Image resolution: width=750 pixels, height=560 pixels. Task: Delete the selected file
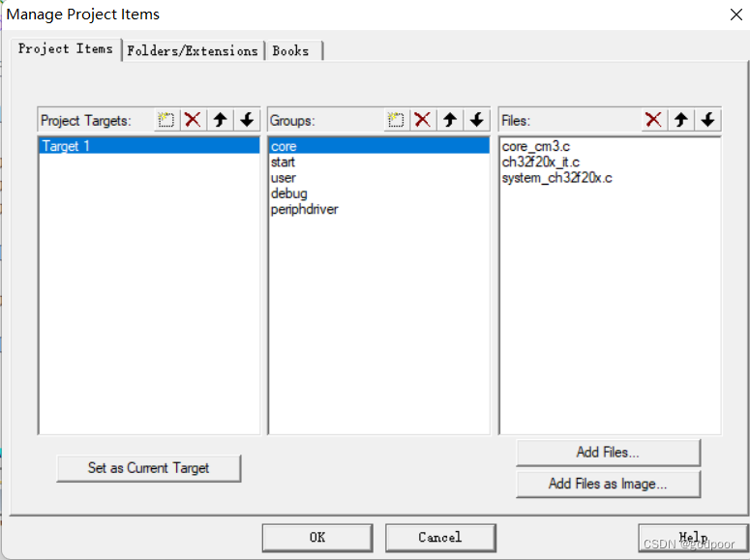(653, 120)
